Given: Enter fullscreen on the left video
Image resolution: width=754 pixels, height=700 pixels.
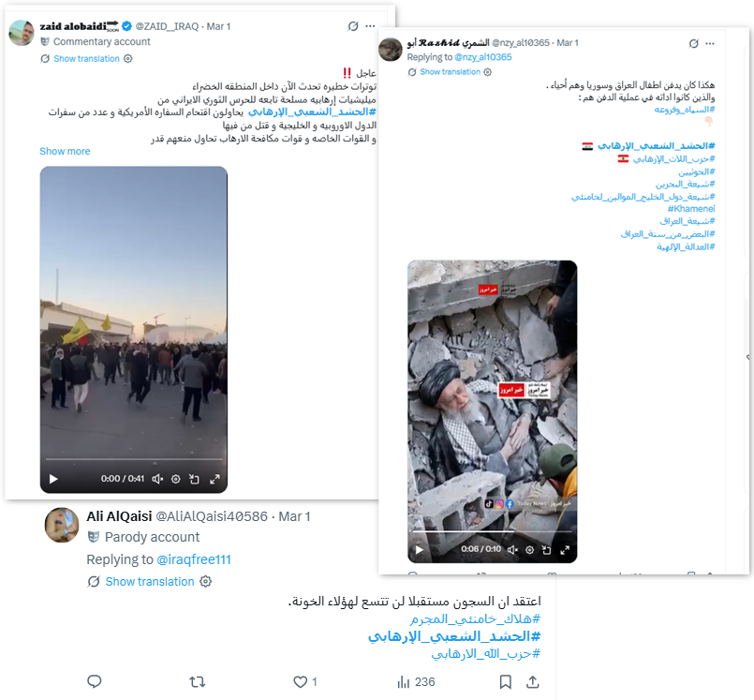Looking at the screenshot, I should pos(214,479).
